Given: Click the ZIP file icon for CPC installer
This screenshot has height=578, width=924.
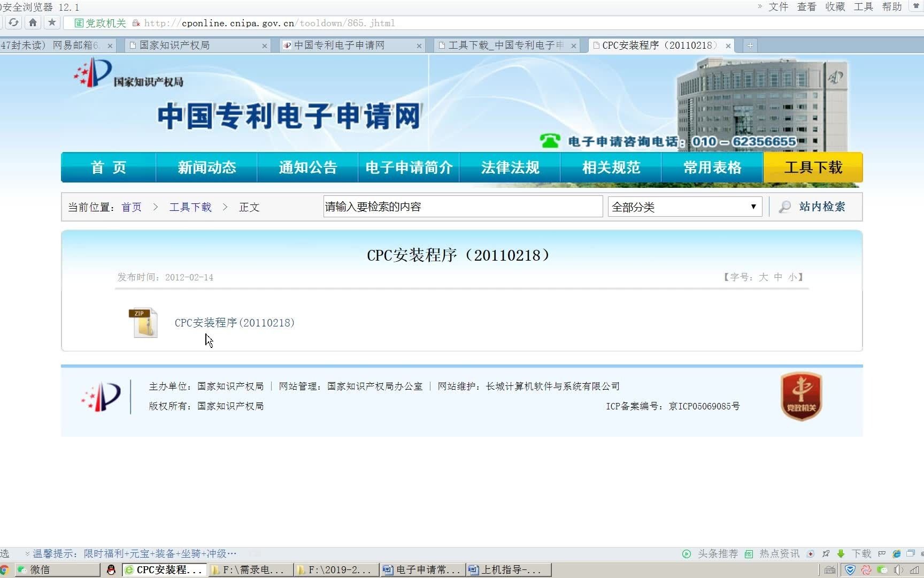Looking at the screenshot, I should click(143, 322).
